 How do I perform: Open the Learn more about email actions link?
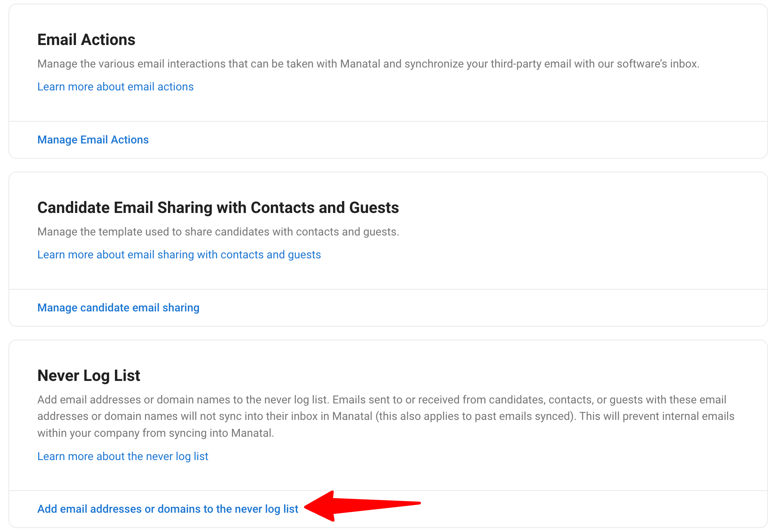(x=115, y=87)
